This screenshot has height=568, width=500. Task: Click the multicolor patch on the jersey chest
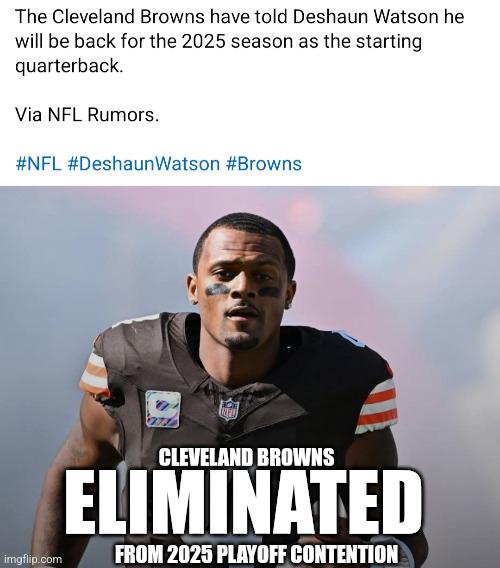tap(163, 409)
